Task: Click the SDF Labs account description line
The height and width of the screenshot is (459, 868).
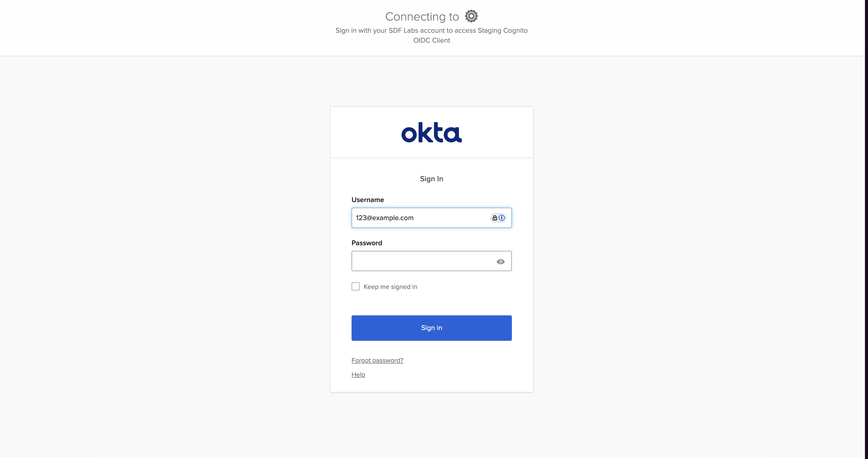Action: coord(431,30)
